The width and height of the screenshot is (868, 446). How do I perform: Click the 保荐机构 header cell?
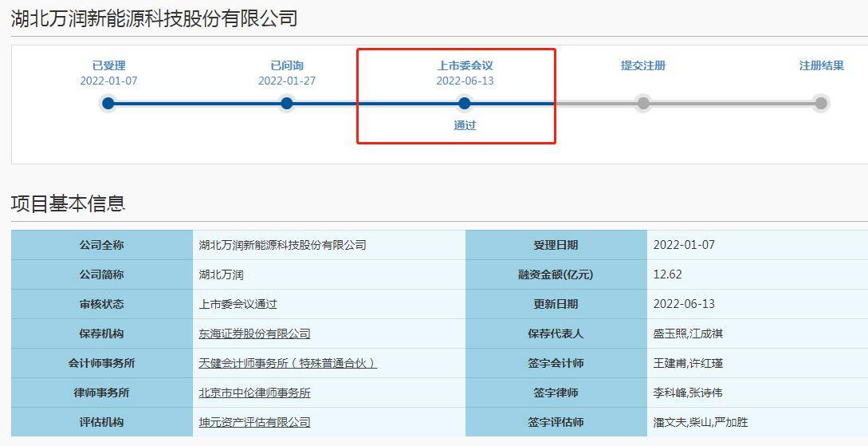pos(102,334)
